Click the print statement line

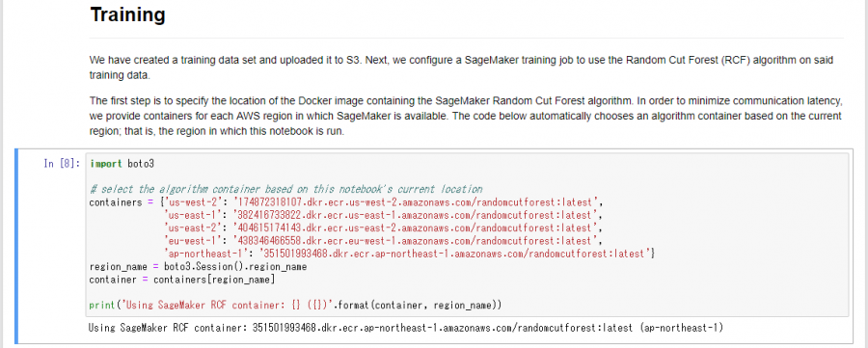click(x=296, y=305)
